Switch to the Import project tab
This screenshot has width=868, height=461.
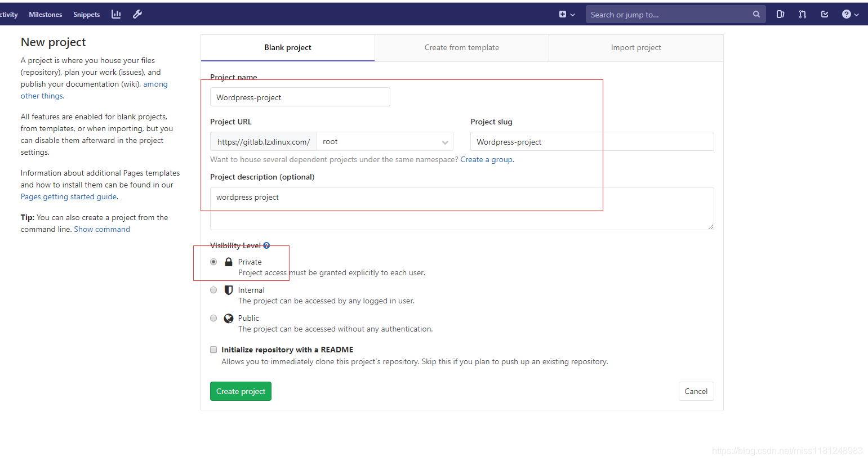pos(636,48)
